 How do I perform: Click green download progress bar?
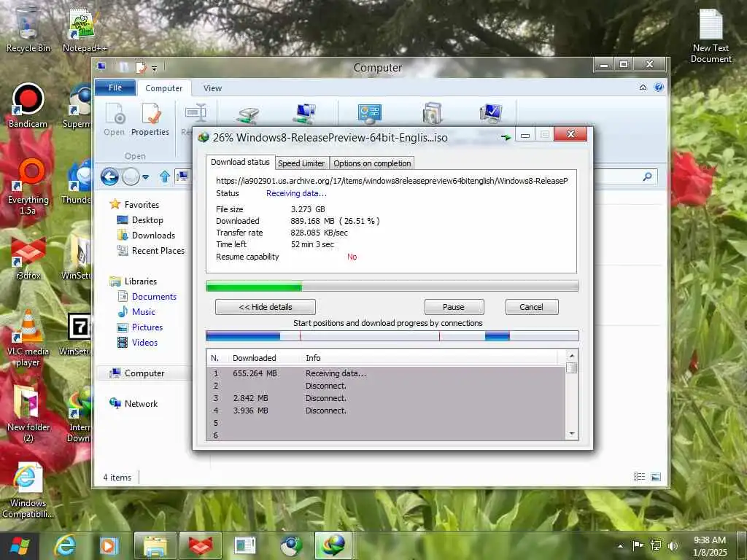(392, 286)
